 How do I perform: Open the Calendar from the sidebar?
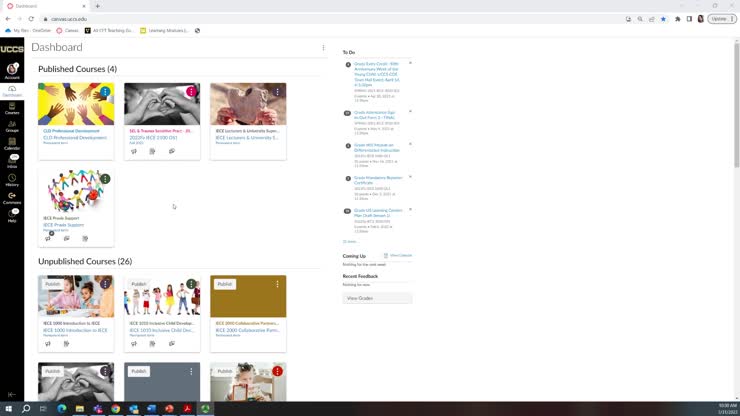point(12,144)
